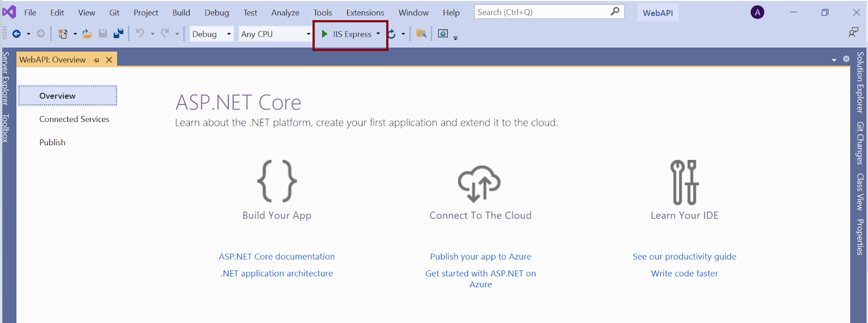Click the green Start IIS Express play icon
The width and height of the screenshot is (868, 323).
click(324, 34)
